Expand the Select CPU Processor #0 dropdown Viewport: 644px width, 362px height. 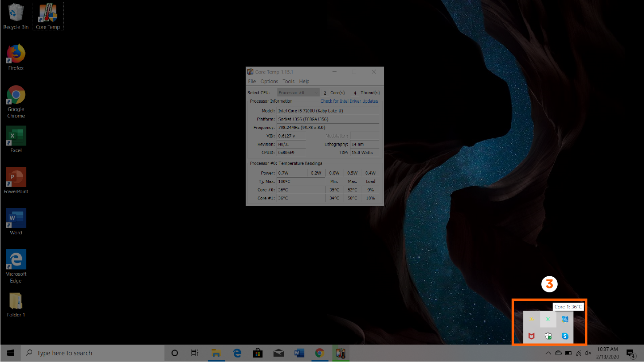tap(298, 93)
